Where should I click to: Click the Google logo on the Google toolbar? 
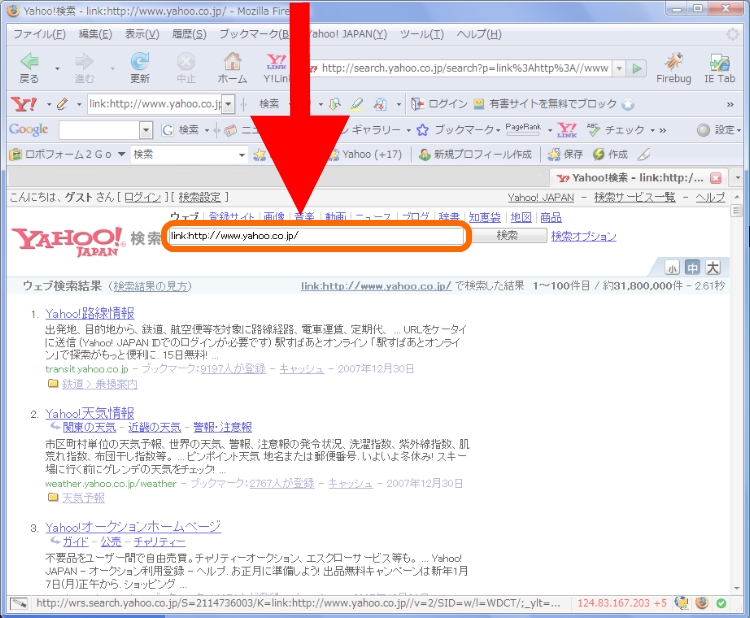tap(29, 129)
